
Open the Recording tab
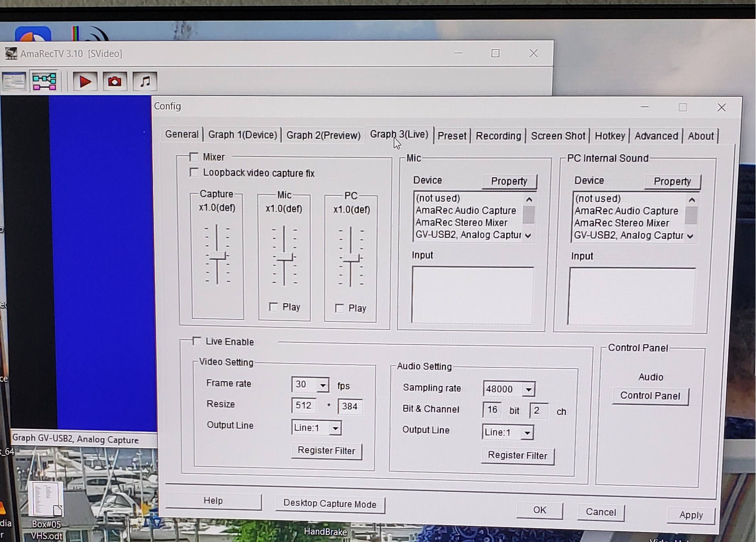(x=498, y=136)
